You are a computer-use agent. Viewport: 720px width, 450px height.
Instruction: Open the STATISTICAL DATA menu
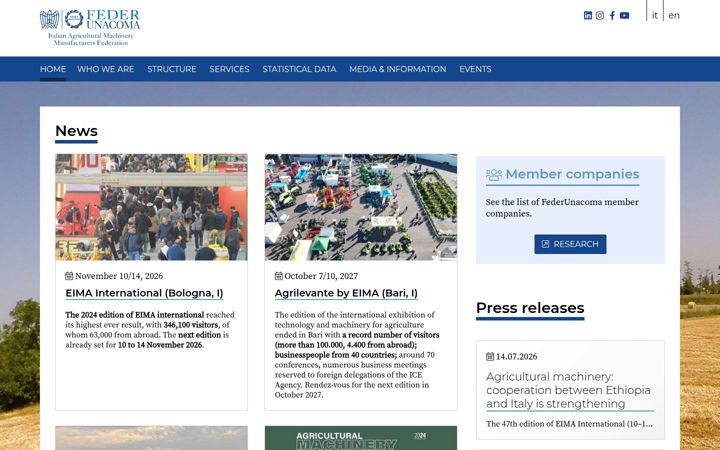(299, 69)
